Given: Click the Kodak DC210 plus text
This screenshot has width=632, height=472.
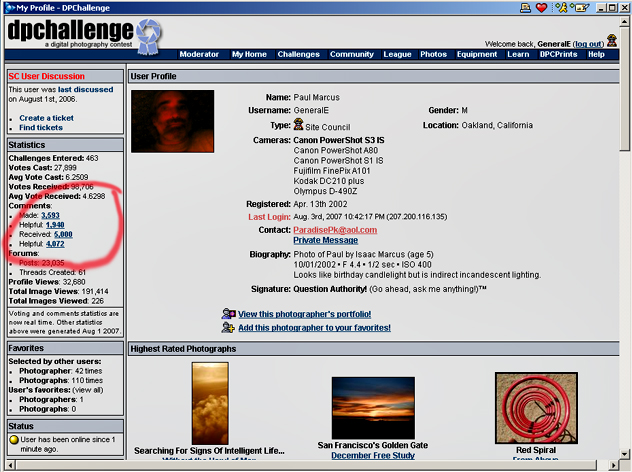Looking at the screenshot, I should coord(328,181).
